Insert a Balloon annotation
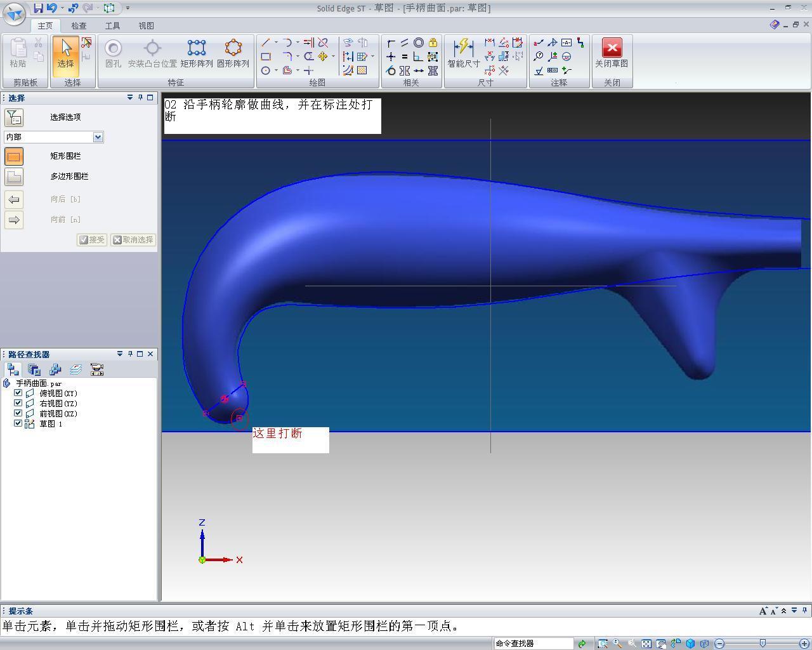This screenshot has width=812, height=650. (x=539, y=56)
